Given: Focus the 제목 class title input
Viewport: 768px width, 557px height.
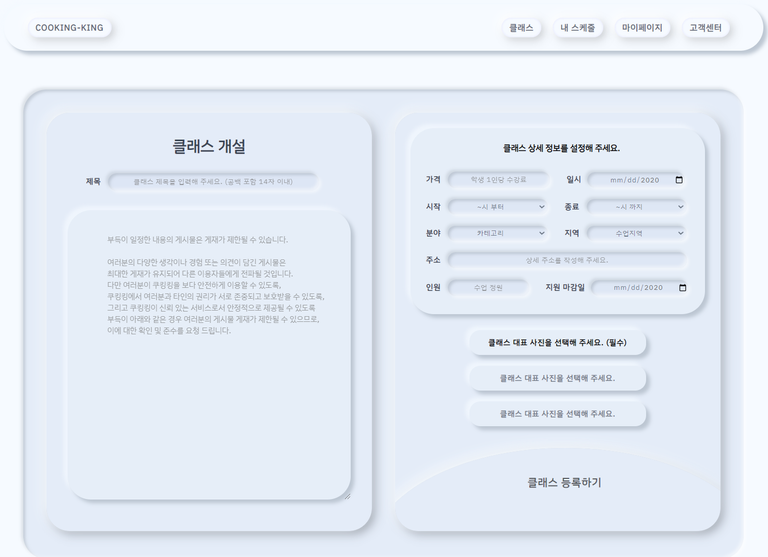Looking at the screenshot, I should click(x=213, y=182).
